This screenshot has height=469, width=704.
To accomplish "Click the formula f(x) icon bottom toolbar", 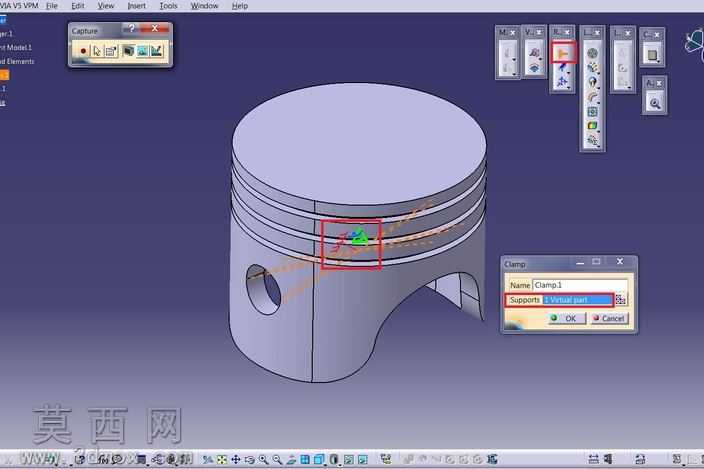I will pos(102,459).
